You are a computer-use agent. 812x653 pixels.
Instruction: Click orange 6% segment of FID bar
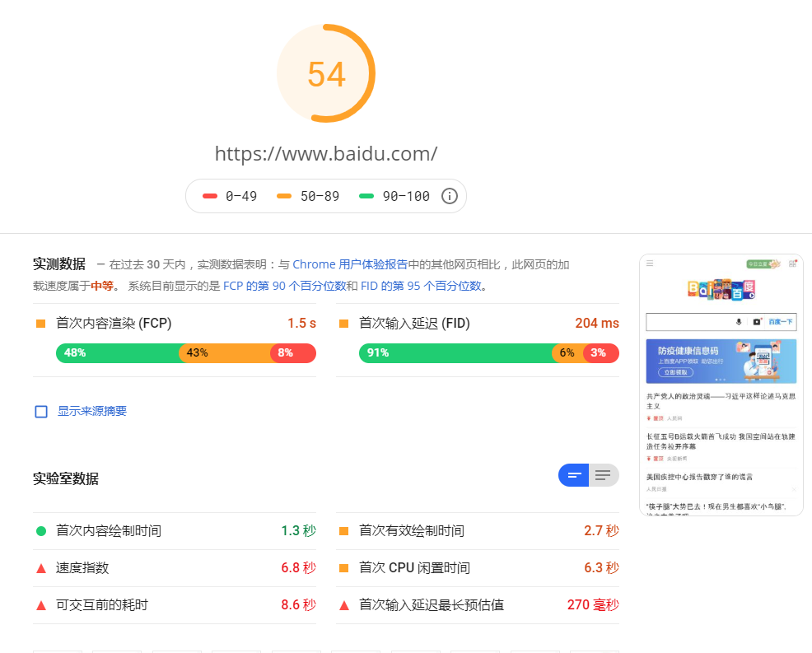point(568,353)
